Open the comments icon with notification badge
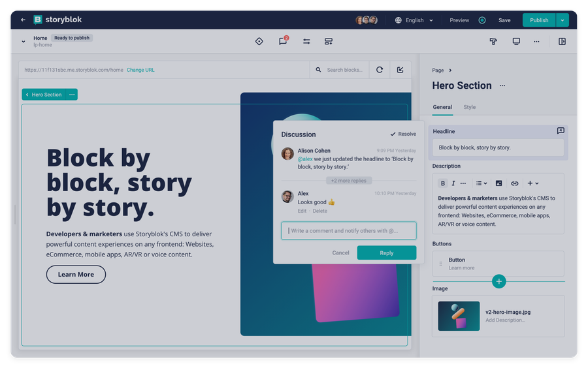This screenshot has width=588, height=368. point(283,41)
